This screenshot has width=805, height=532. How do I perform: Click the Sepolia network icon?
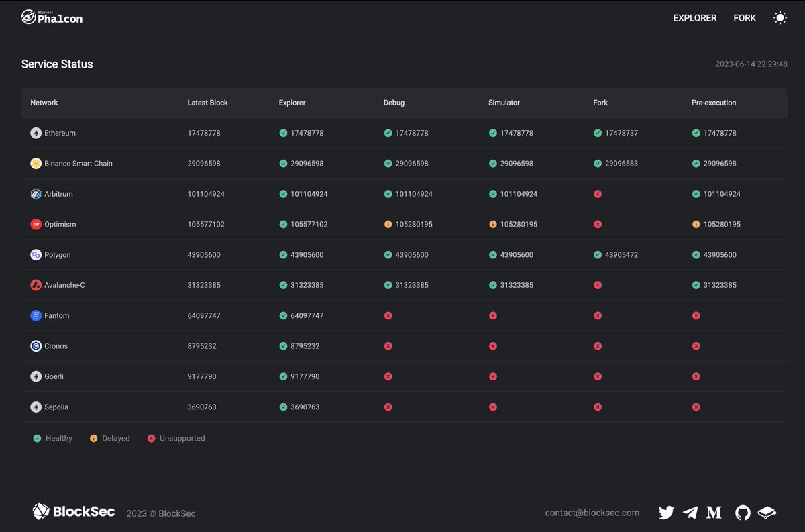click(x=36, y=407)
